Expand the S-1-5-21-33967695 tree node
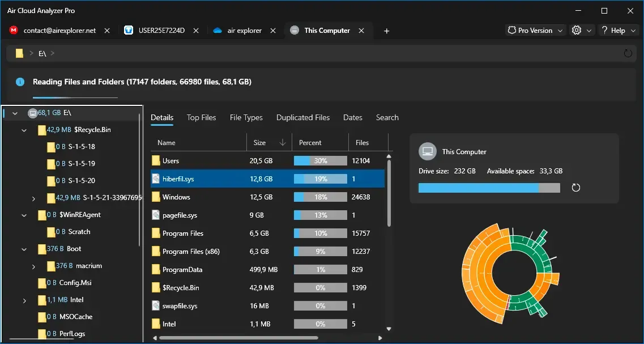Screen dimensions: 644x344 [33, 198]
